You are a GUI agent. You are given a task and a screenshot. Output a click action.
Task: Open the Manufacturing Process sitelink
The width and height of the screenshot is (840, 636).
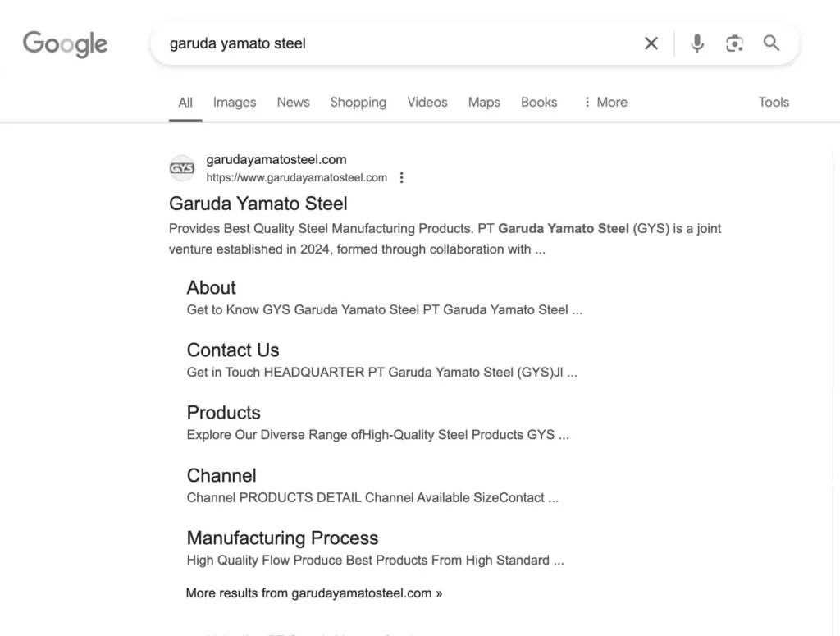click(x=282, y=538)
